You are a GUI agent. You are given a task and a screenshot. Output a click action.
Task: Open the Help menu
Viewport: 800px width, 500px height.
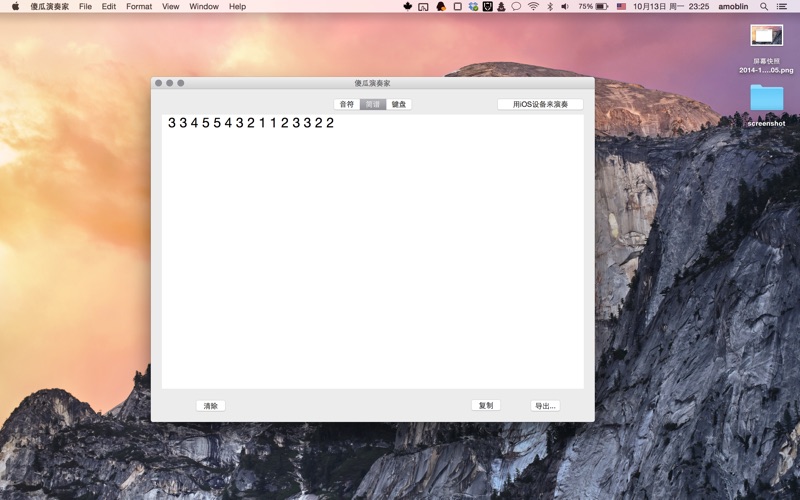[237, 6]
